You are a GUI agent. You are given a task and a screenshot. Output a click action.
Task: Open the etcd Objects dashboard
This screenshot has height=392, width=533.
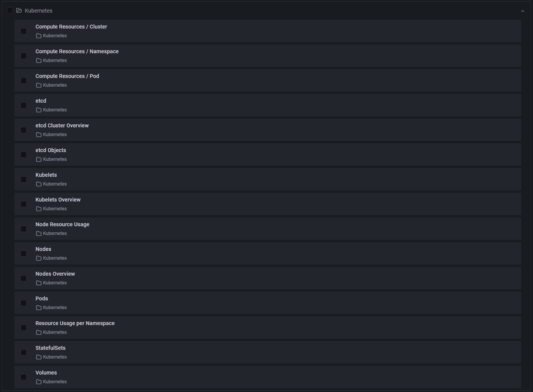coord(51,150)
